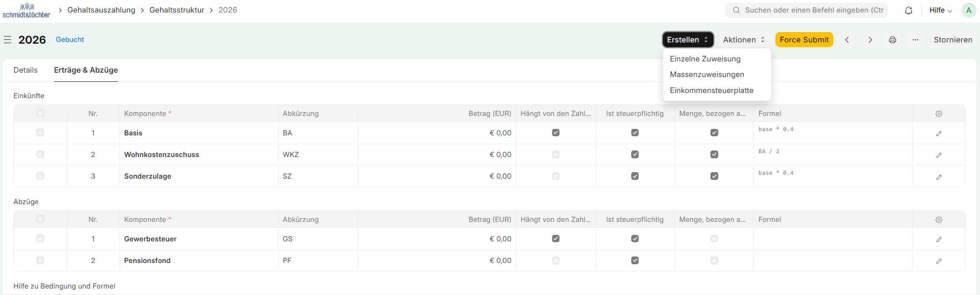Open the Hilfe dropdown menu

click(941, 10)
